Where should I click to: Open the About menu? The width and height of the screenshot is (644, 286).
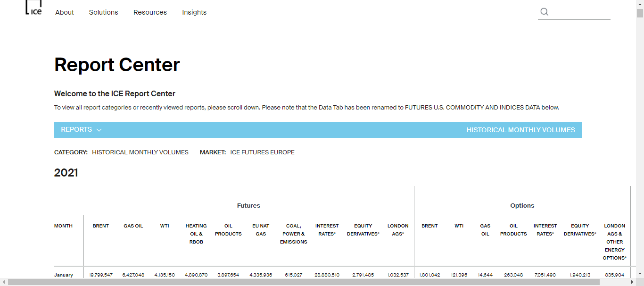click(65, 12)
